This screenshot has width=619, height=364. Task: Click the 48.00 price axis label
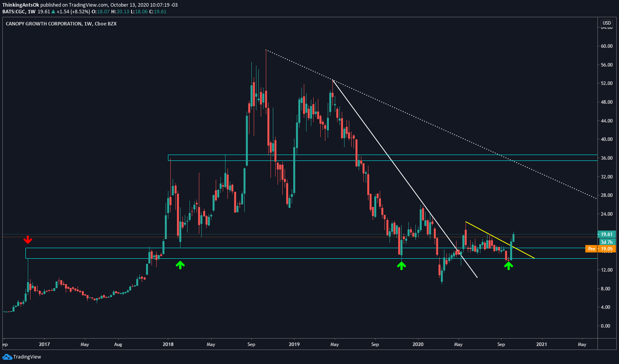point(607,102)
